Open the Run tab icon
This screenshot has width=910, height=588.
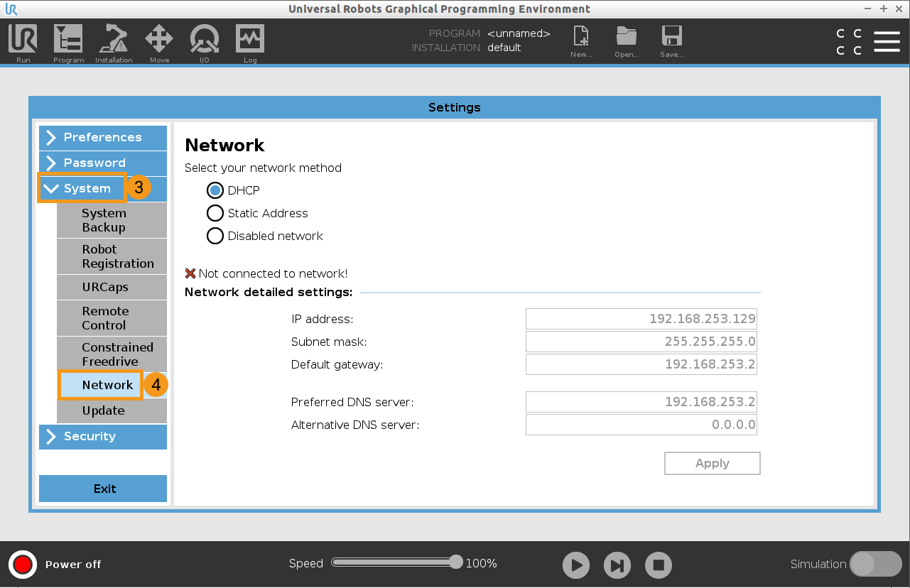click(x=23, y=41)
